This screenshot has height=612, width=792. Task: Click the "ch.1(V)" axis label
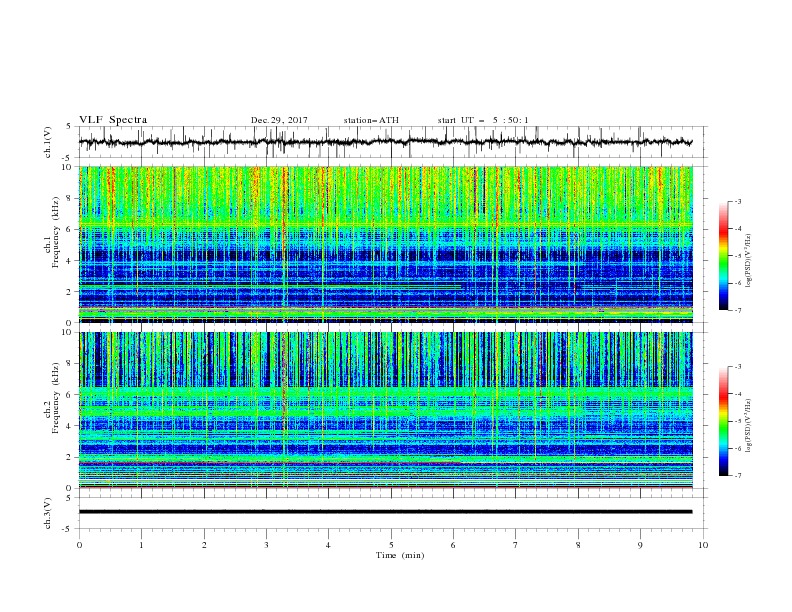[x=48, y=142]
